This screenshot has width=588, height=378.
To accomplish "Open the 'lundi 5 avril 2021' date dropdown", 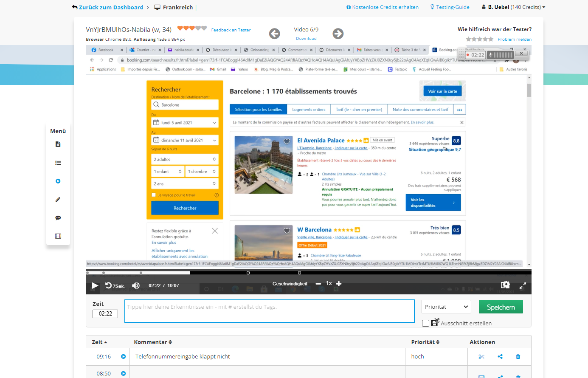I will tap(185, 122).
